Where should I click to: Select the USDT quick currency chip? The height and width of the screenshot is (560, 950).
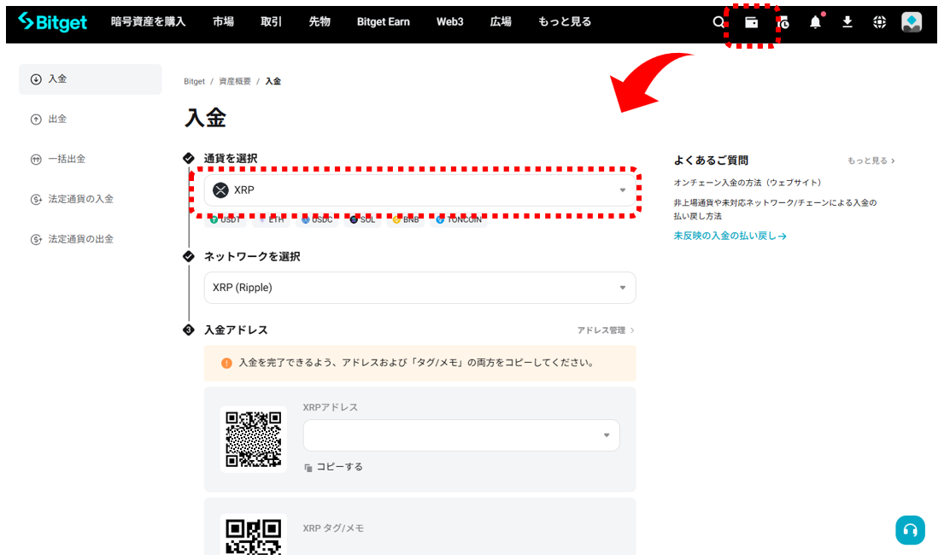[x=226, y=220]
